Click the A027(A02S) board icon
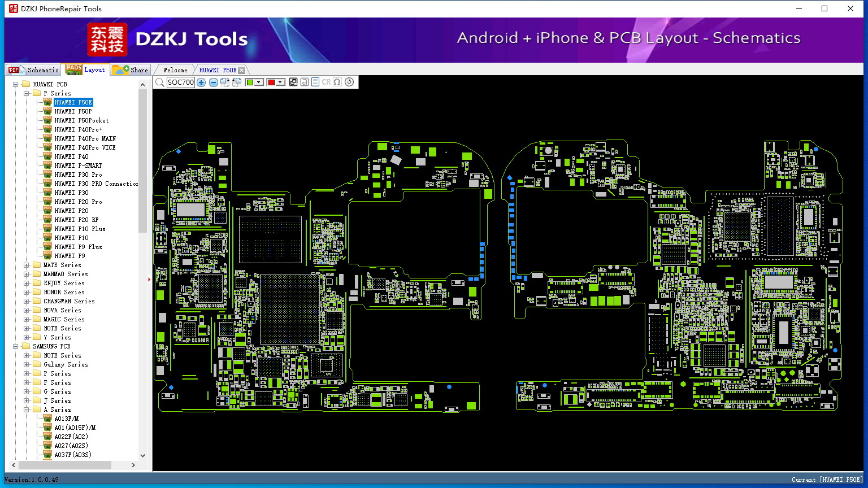 47,446
